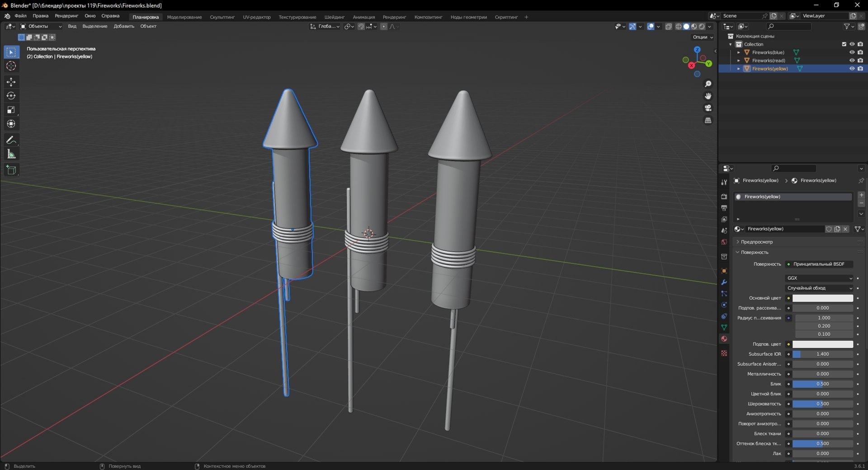Image resolution: width=868 pixels, height=470 pixels.
Task: Click Принципиальный BSDF surface button
Action: [819, 264]
